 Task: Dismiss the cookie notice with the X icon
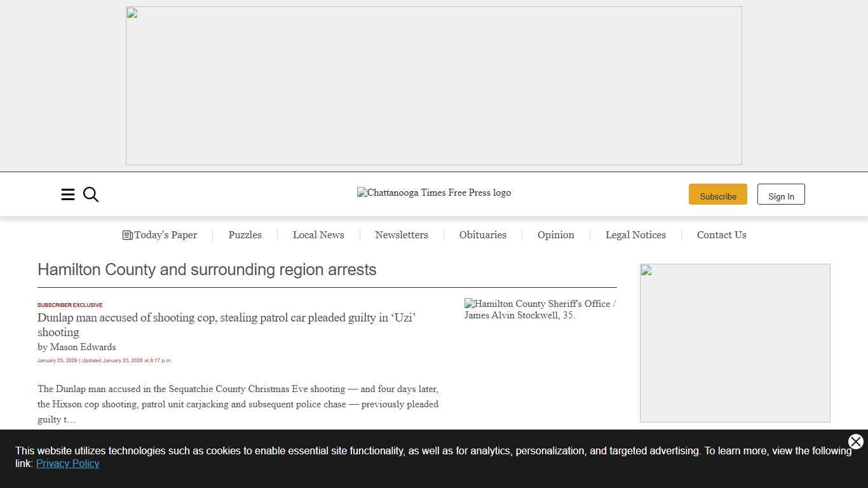[x=855, y=442]
